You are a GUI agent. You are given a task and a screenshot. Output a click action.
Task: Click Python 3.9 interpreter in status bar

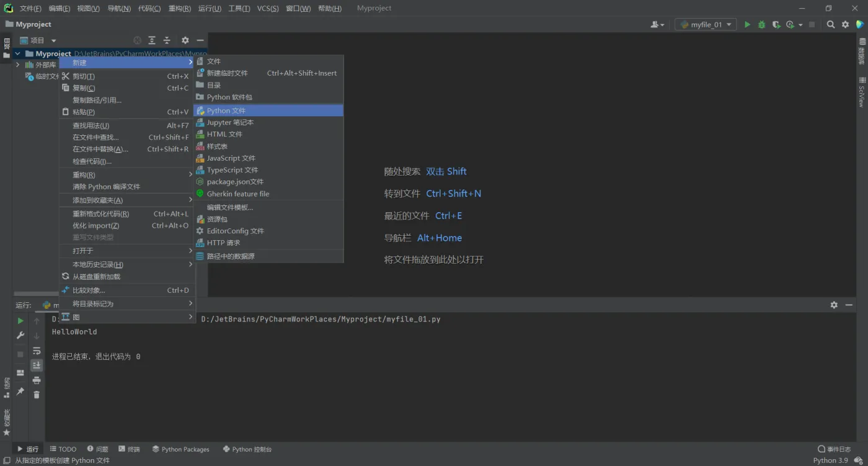coord(830,460)
